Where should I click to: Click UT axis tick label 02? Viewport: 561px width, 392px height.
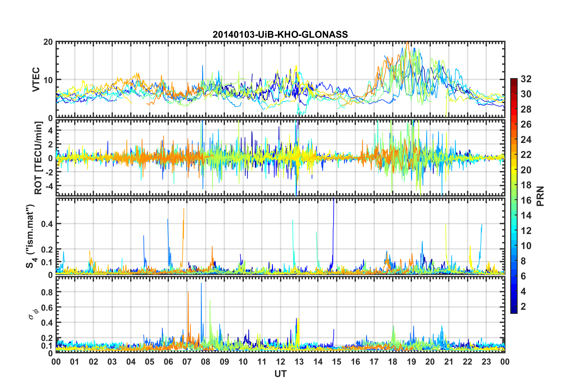pyautogui.click(x=93, y=362)
